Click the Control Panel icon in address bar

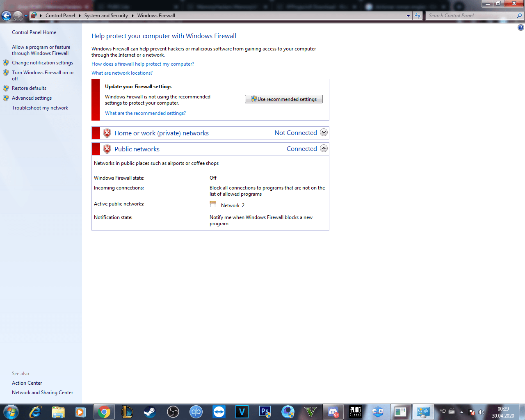[34, 16]
